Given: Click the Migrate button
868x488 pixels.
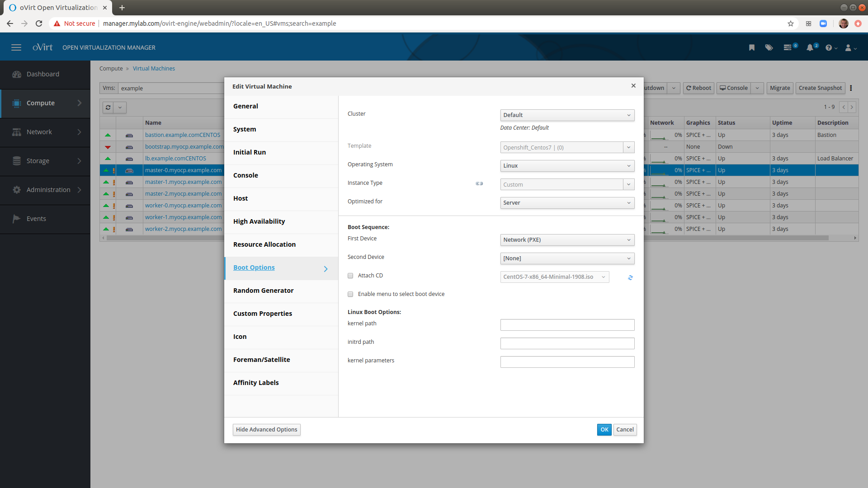Looking at the screenshot, I should click(780, 88).
